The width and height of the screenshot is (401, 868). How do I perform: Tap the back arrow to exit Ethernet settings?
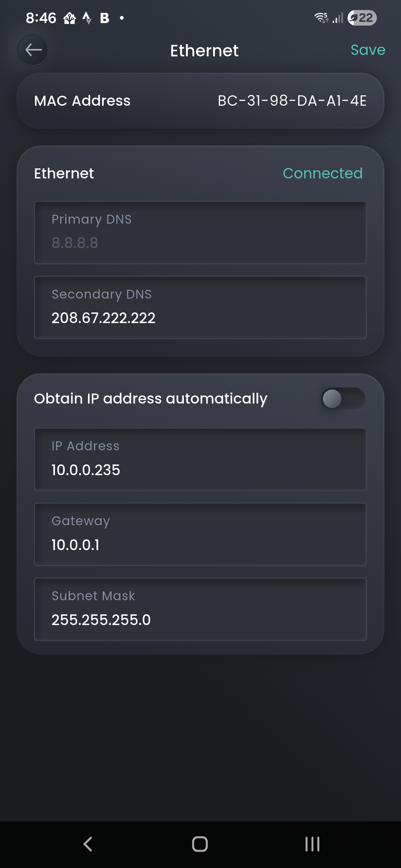33,50
